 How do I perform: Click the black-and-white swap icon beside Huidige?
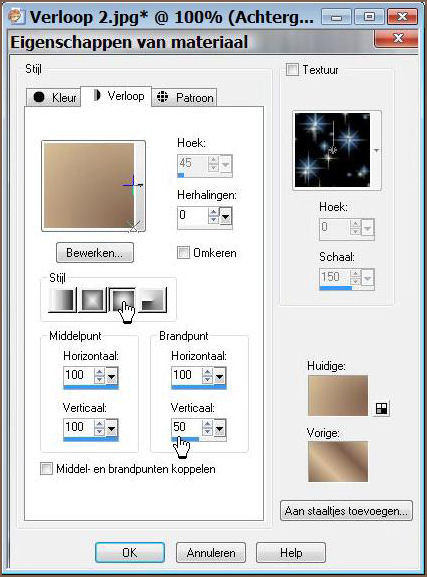381,408
